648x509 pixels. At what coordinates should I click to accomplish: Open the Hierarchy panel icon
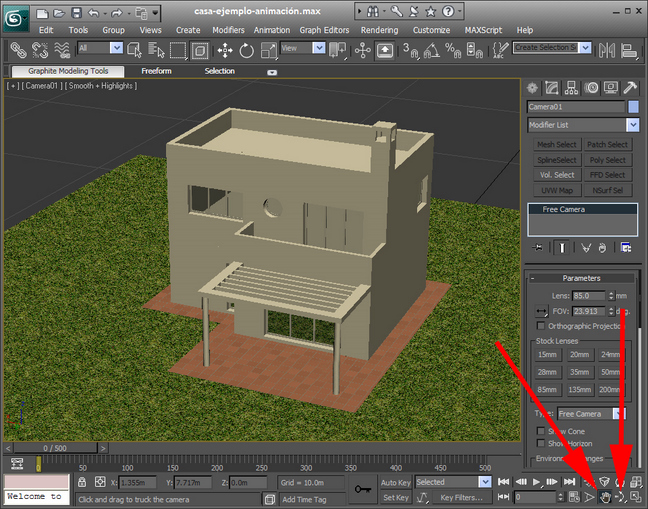(573, 88)
